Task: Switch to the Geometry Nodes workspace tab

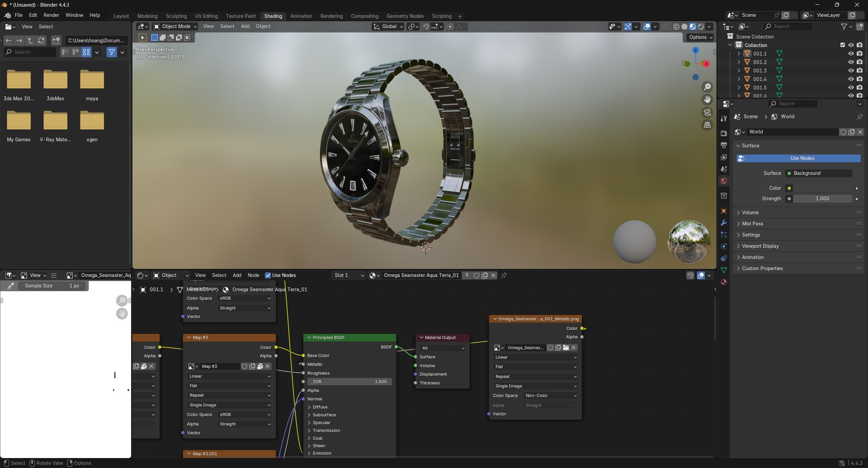Action: tap(405, 16)
